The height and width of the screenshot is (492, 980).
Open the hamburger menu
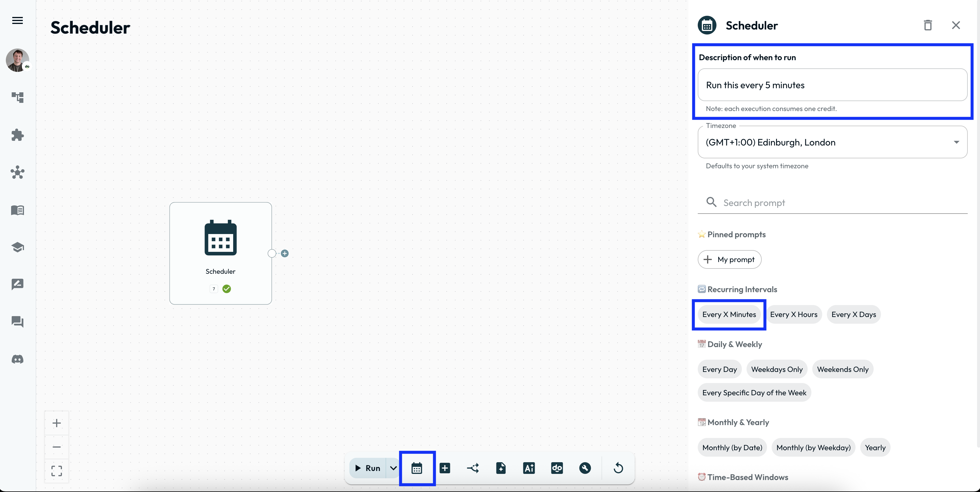(18, 20)
